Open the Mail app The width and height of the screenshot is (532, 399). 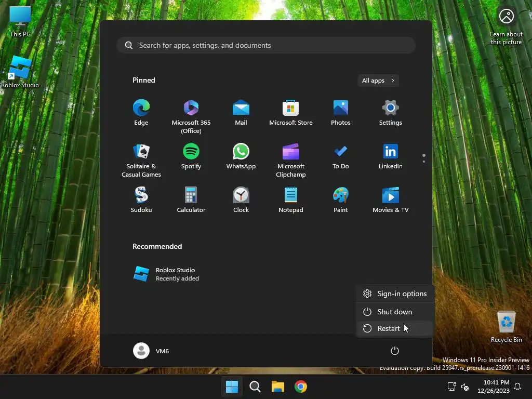[x=241, y=113]
